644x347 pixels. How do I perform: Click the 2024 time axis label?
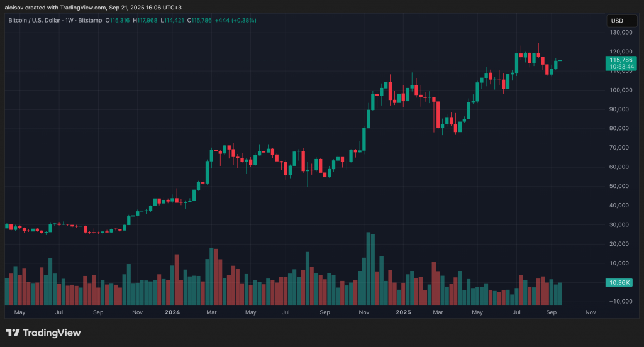point(172,312)
